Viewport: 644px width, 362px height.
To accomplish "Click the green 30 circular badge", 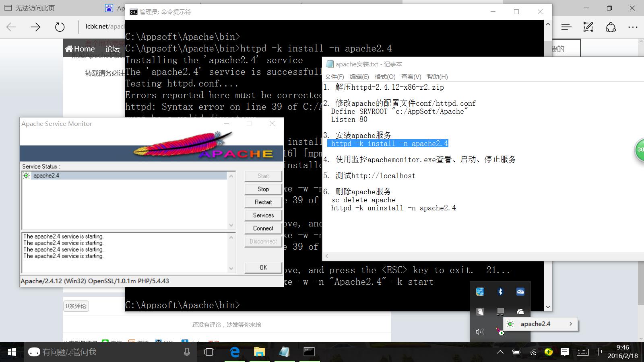I will [640, 150].
